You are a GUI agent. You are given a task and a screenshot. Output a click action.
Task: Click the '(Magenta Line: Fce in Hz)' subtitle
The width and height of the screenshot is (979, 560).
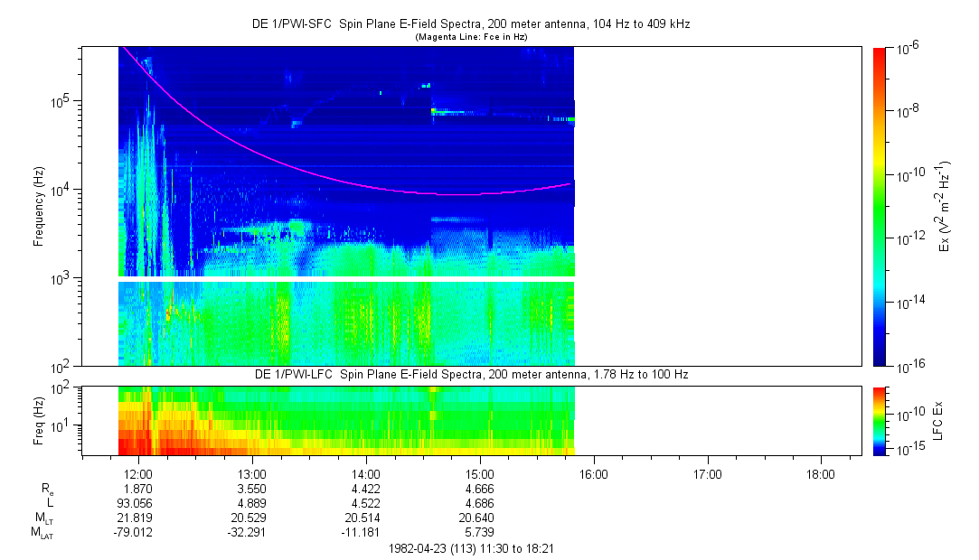[x=470, y=37]
